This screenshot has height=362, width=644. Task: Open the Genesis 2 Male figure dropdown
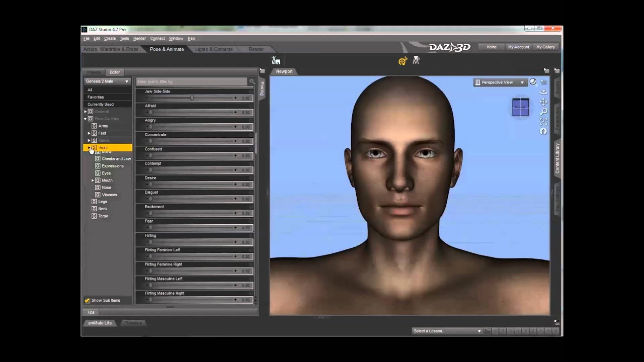[107, 81]
